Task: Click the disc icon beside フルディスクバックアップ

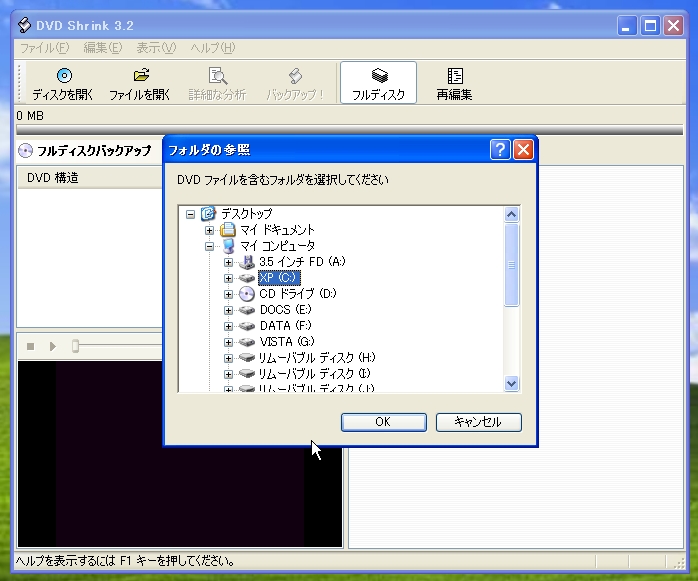Action: point(25,151)
